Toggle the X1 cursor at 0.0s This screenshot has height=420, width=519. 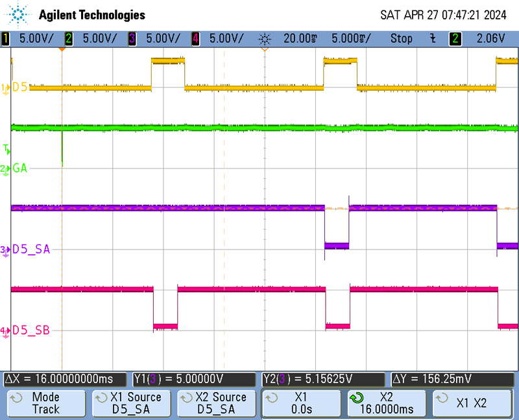(x=301, y=403)
